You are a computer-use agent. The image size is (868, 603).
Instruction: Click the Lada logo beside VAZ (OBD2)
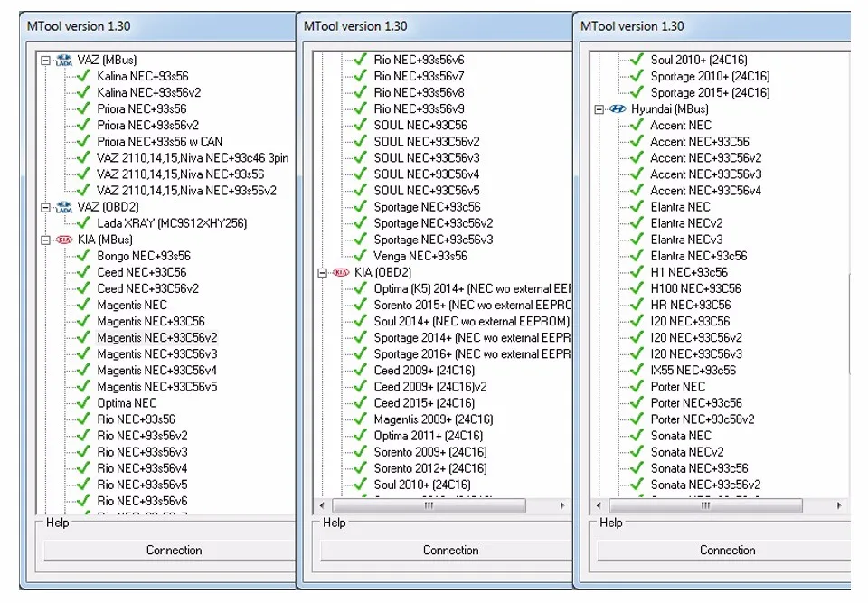coord(64,207)
